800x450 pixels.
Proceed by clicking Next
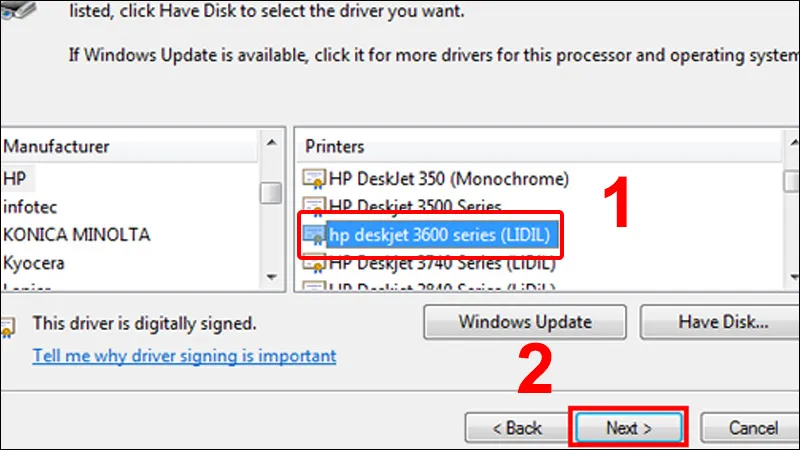coord(628,428)
